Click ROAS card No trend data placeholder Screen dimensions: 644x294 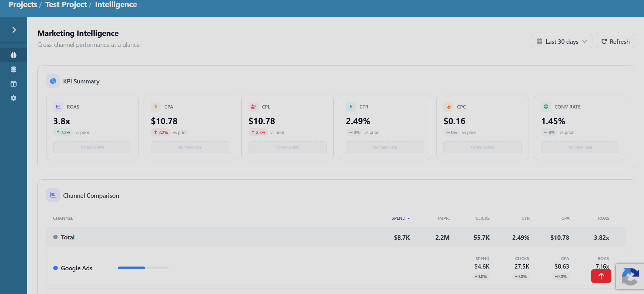coord(92,147)
